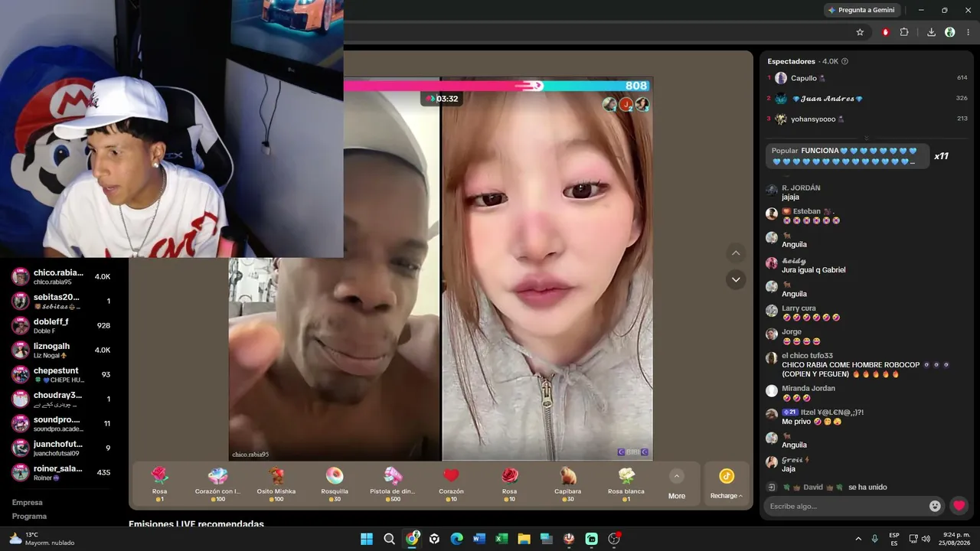Open the Chrome three-dot menu

[x=969, y=32]
